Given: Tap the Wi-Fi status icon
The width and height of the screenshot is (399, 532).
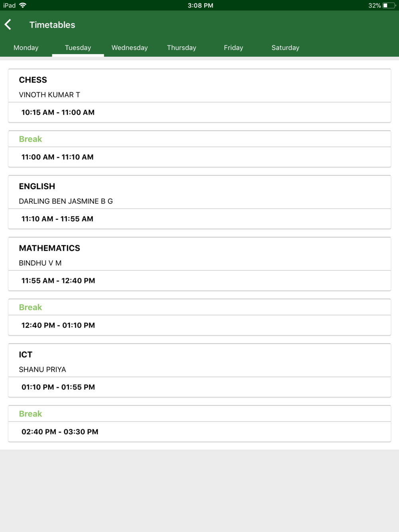Looking at the screenshot, I should click(23, 5).
